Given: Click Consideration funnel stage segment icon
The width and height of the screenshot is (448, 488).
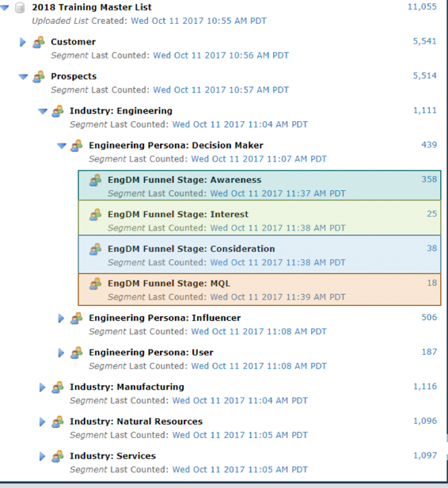Looking at the screenshot, I should (96, 250).
